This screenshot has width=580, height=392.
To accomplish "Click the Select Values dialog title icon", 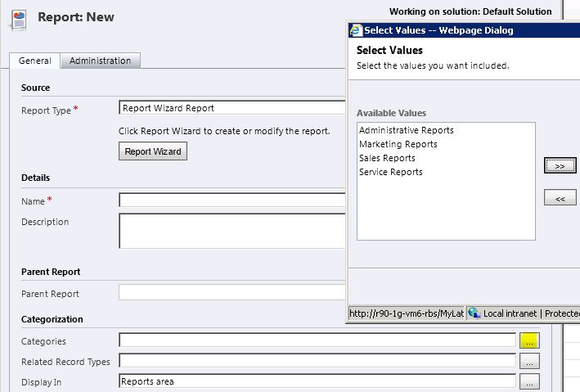I will 355,30.
